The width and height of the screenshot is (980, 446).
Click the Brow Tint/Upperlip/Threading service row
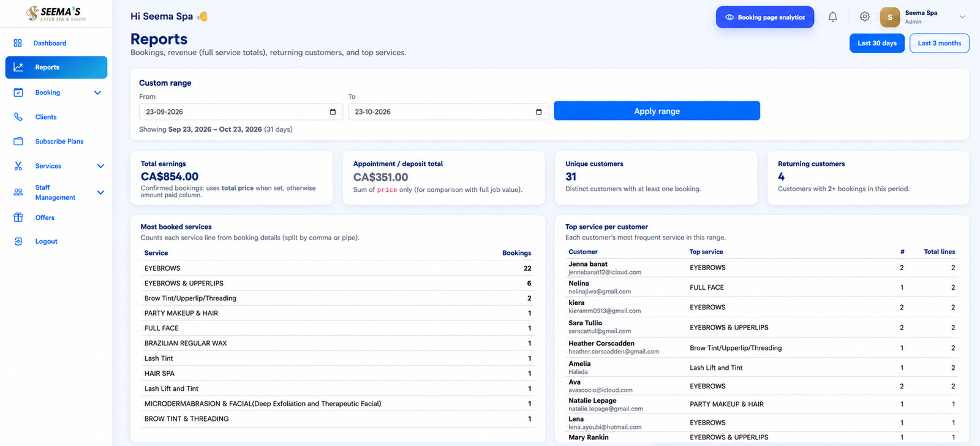coord(337,298)
